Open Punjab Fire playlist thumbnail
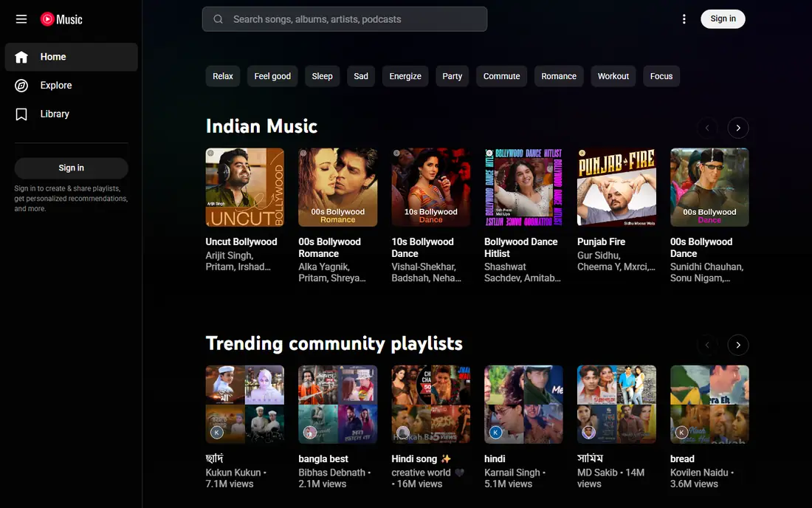Screen dimensions: 812x508 pos(617,188)
